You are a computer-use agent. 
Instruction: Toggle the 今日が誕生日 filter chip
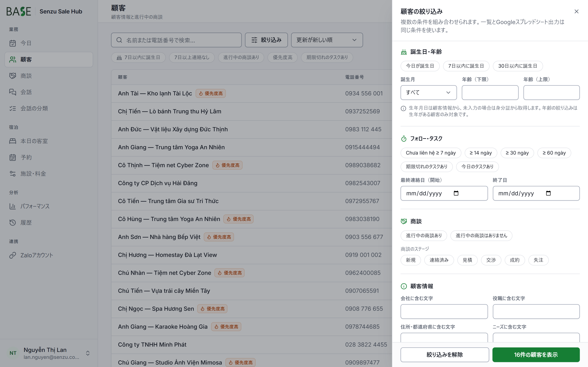coord(420,66)
